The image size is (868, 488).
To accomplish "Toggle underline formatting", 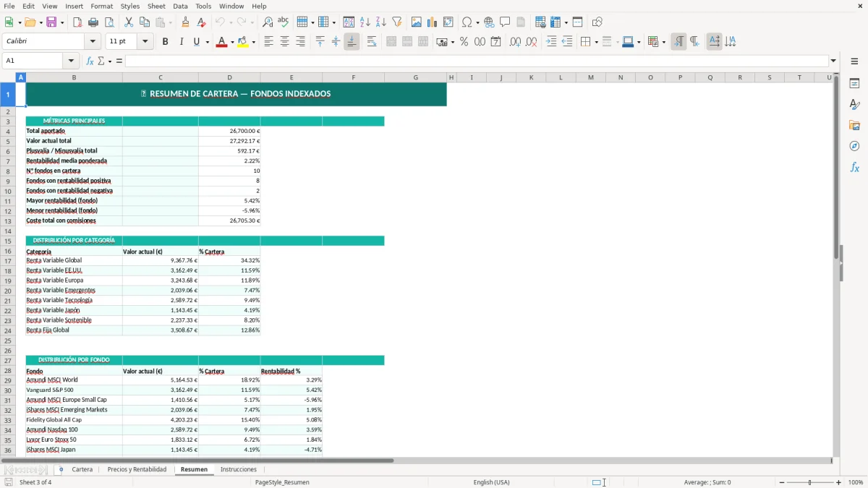I will pos(196,42).
